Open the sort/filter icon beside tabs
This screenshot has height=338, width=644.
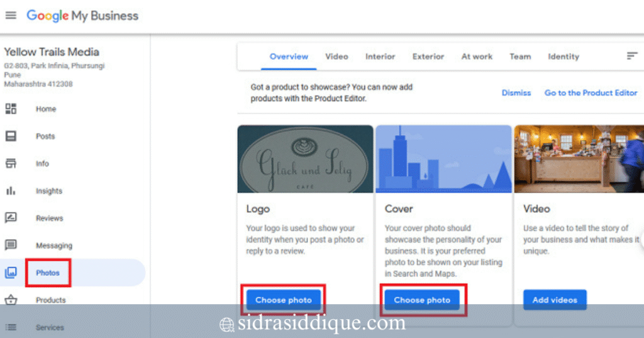pyautogui.click(x=632, y=56)
